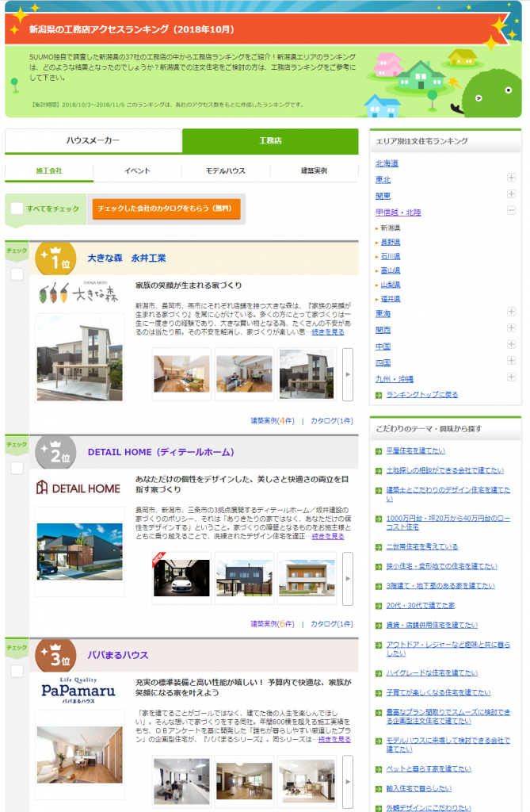The image size is (530, 812).
Task: Click the green arrow icon beside 平屋住宅を建てたい
Action: coord(379,450)
